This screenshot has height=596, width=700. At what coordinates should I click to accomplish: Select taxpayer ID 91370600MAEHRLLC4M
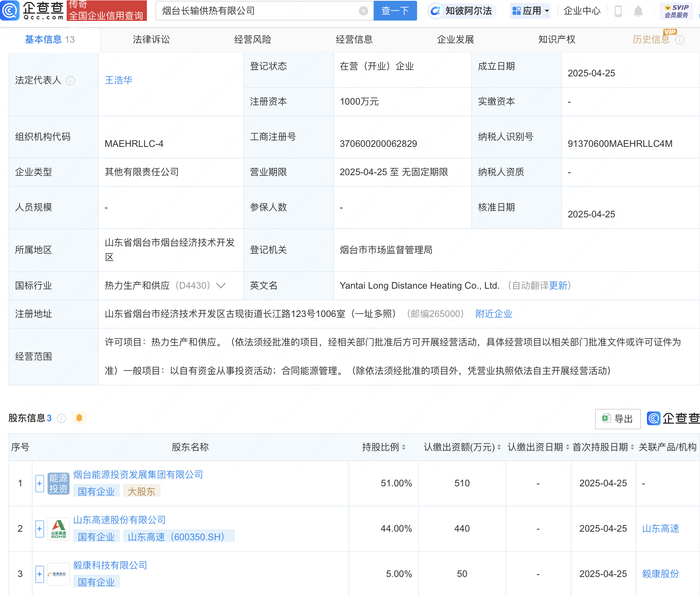(620, 144)
